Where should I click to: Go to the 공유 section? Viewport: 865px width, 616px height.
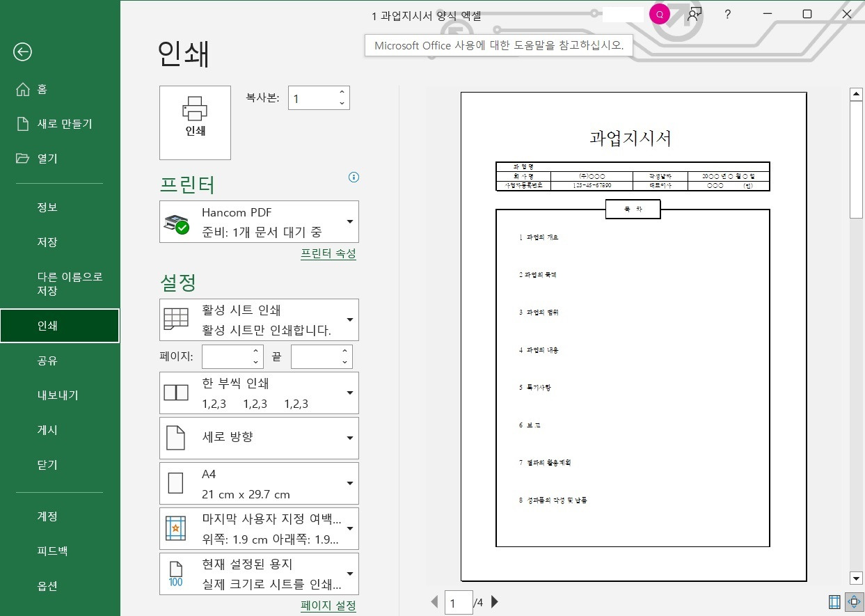point(45,360)
